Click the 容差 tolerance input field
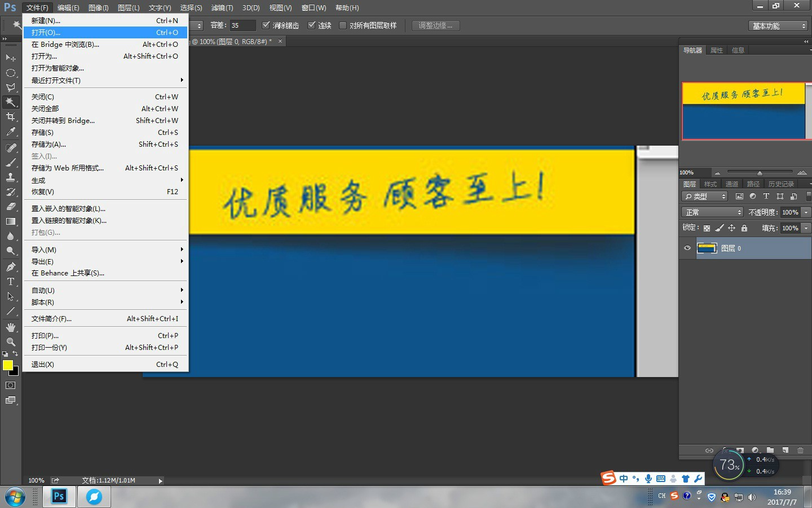This screenshot has width=812, height=508. pos(242,25)
